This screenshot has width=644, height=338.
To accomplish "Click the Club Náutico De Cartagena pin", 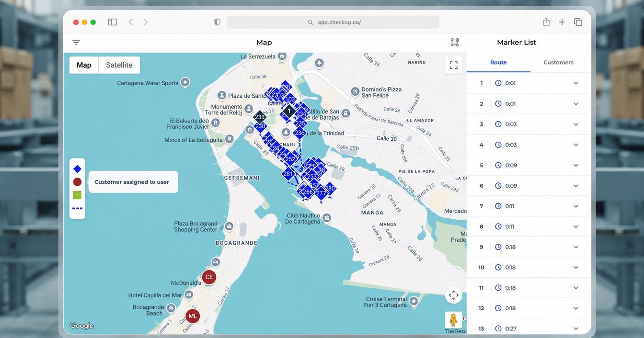I will pos(327,218).
